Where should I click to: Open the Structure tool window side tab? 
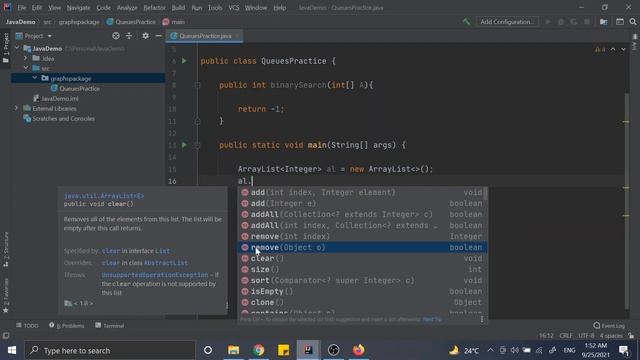[x=6, y=250]
